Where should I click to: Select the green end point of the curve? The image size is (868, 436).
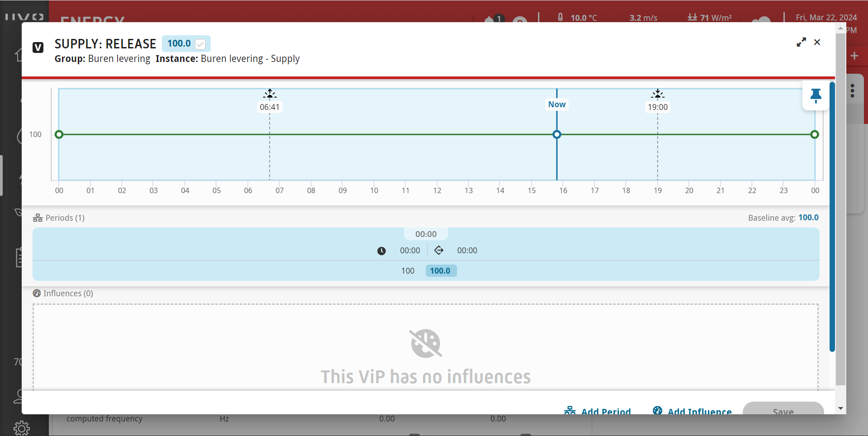[x=815, y=134]
